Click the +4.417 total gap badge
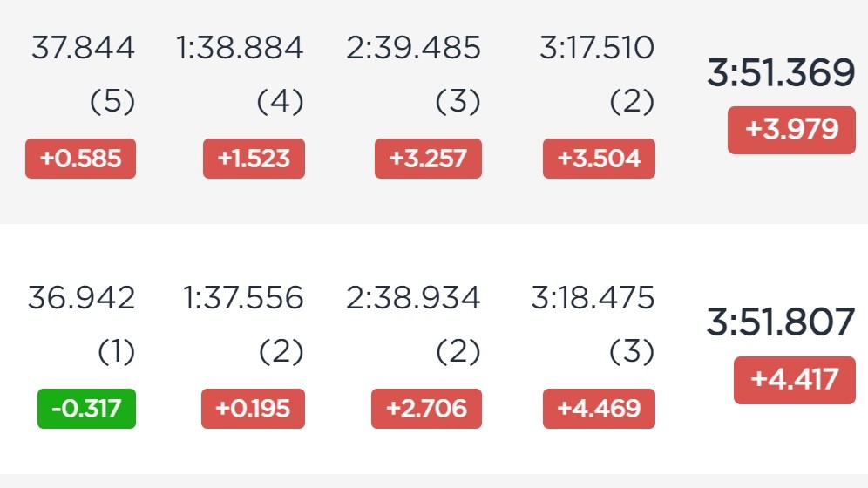Screen dimensions: 868x488 [795, 380]
